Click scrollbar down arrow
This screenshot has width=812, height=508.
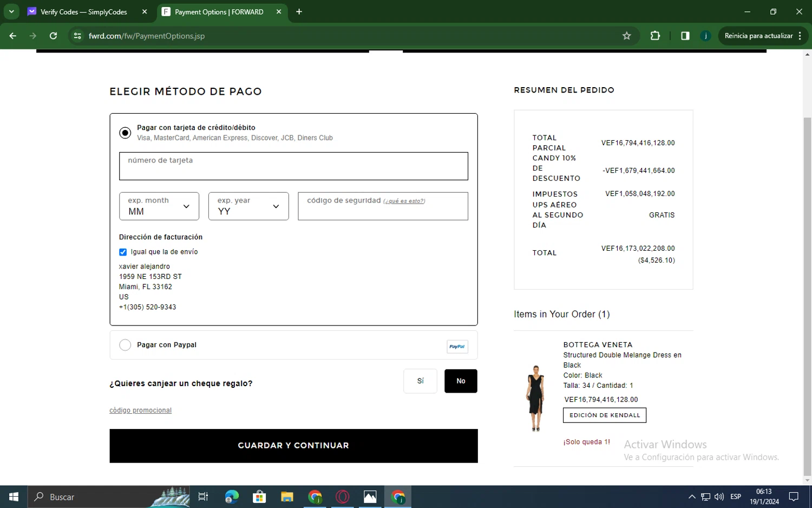(807, 480)
